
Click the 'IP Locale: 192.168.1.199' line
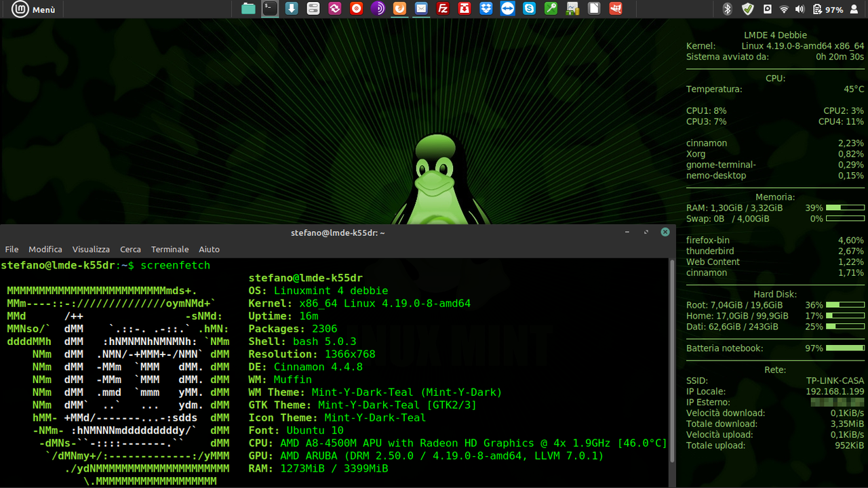(x=775, y=392)
